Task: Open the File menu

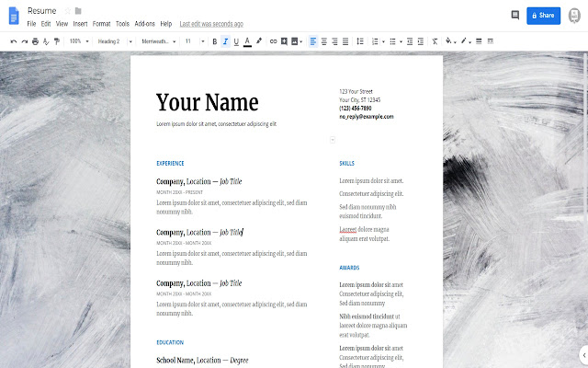Action: [x=31, y=24]
